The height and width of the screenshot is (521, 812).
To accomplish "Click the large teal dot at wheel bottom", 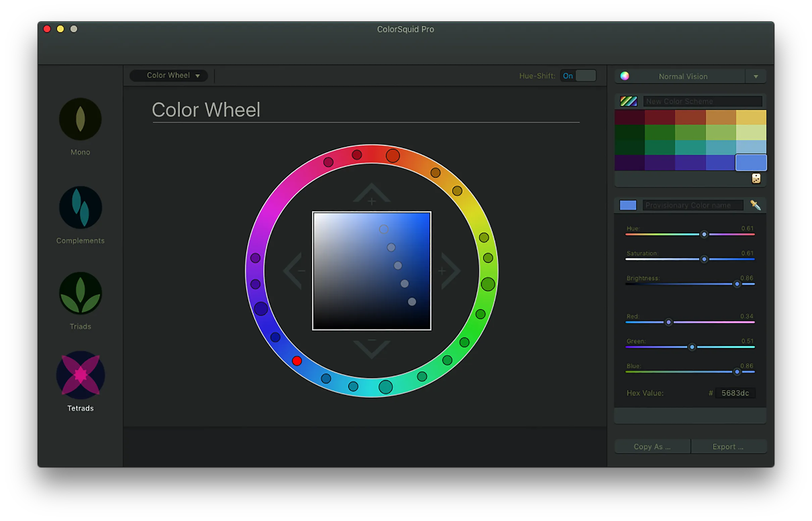I will pos(385,387).
